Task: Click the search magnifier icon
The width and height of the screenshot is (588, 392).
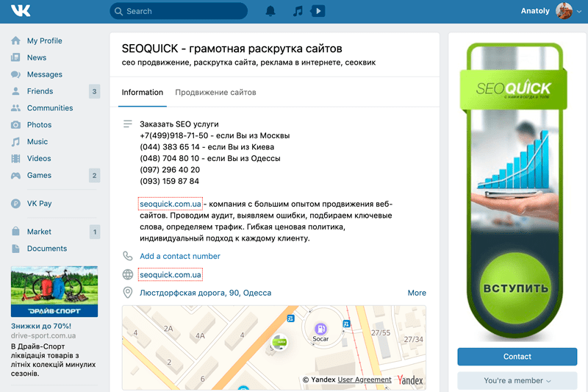Action: tap(118, 11)
